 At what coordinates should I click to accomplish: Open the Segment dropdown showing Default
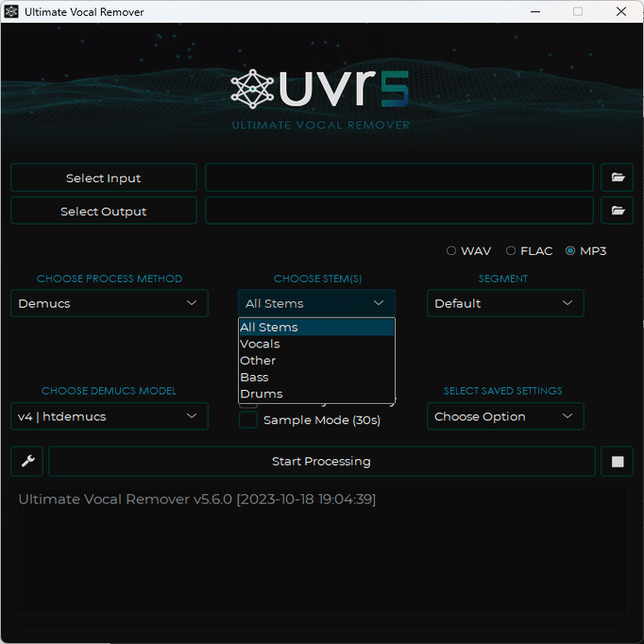(x=505, y=303)
